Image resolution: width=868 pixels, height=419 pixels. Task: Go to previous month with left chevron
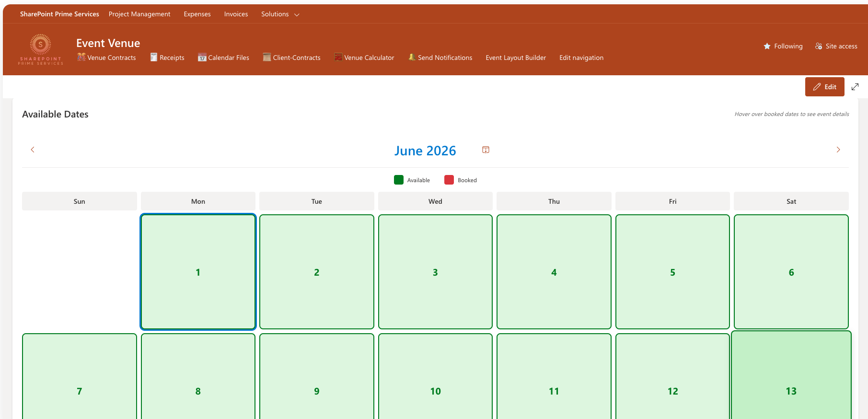pos(33,150)
